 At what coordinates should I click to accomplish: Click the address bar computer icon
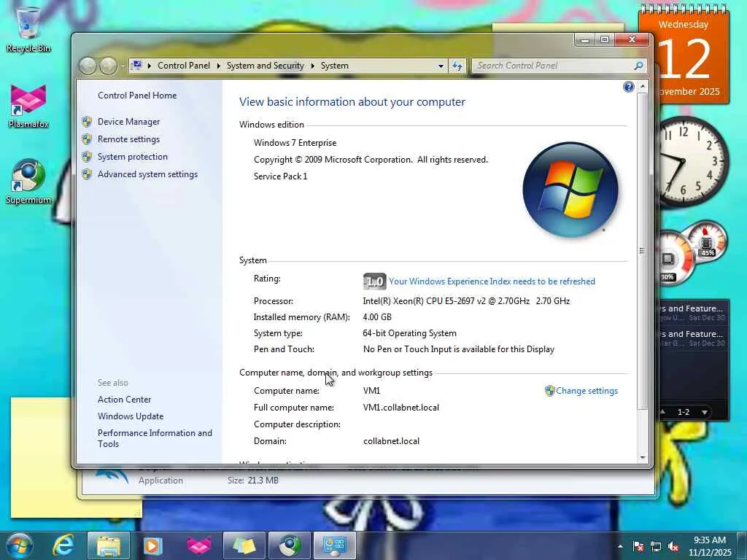tap(137, 65)
